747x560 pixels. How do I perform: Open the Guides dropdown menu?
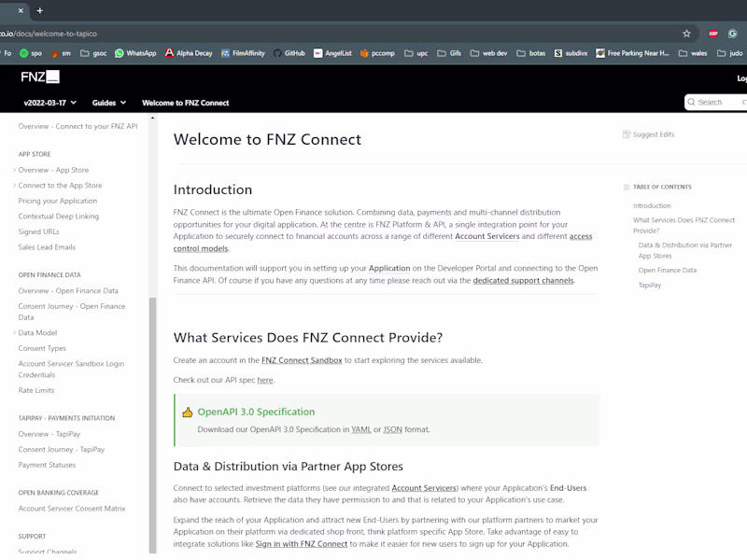pos(108,103)
